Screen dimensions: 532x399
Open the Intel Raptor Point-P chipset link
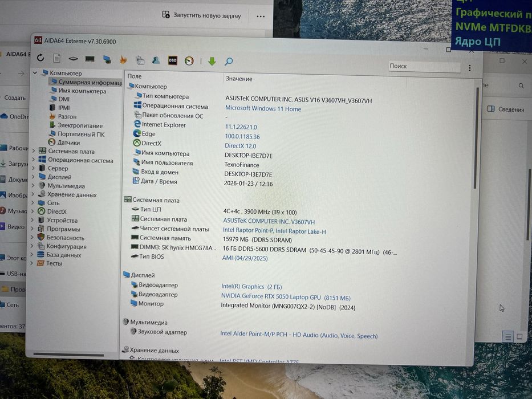click(x=274, y=231)
